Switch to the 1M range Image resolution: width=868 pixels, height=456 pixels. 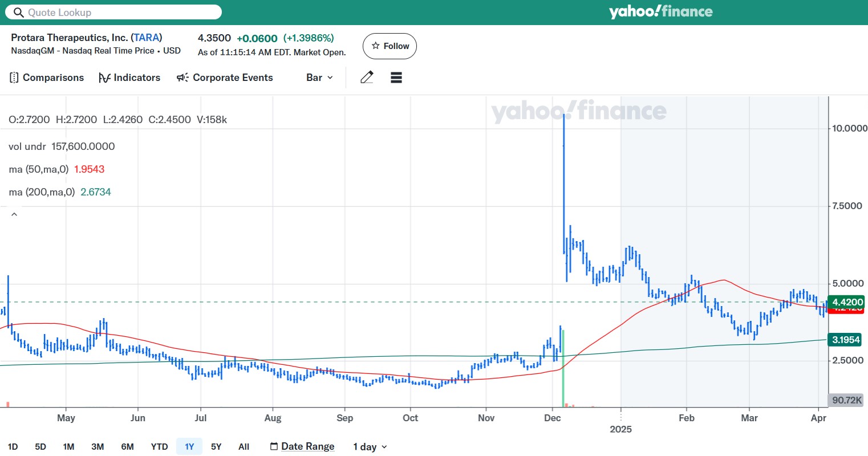[x=68, y=446]
